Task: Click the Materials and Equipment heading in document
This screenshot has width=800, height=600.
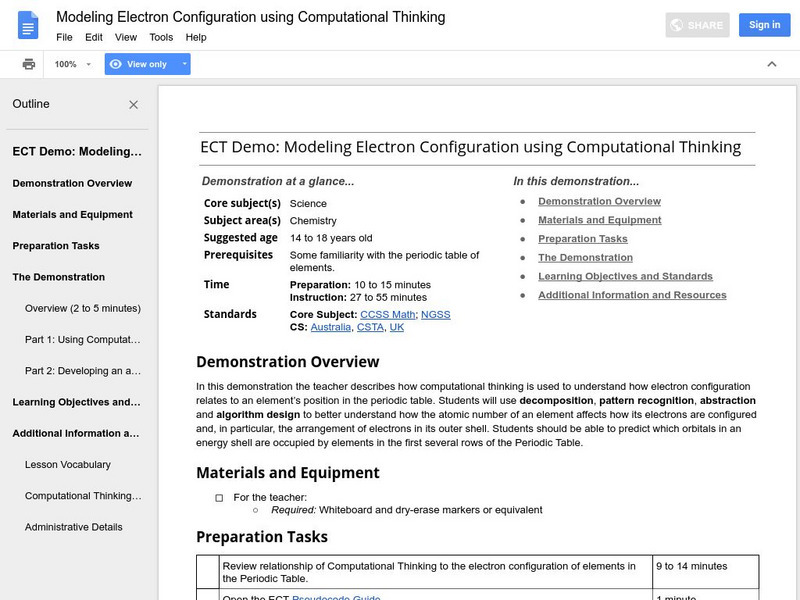Action: click(x=288, y=473)
